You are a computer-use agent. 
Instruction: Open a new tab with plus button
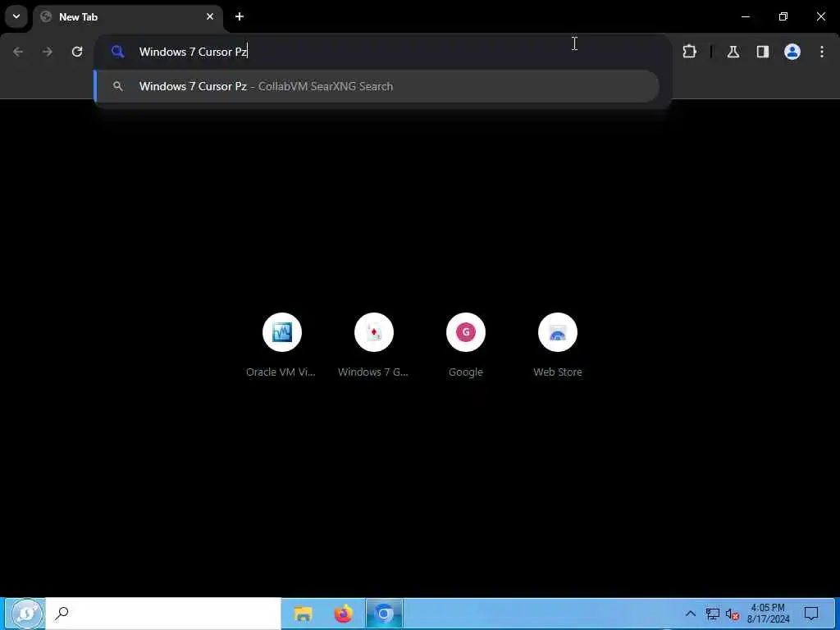tap(240, 16)
